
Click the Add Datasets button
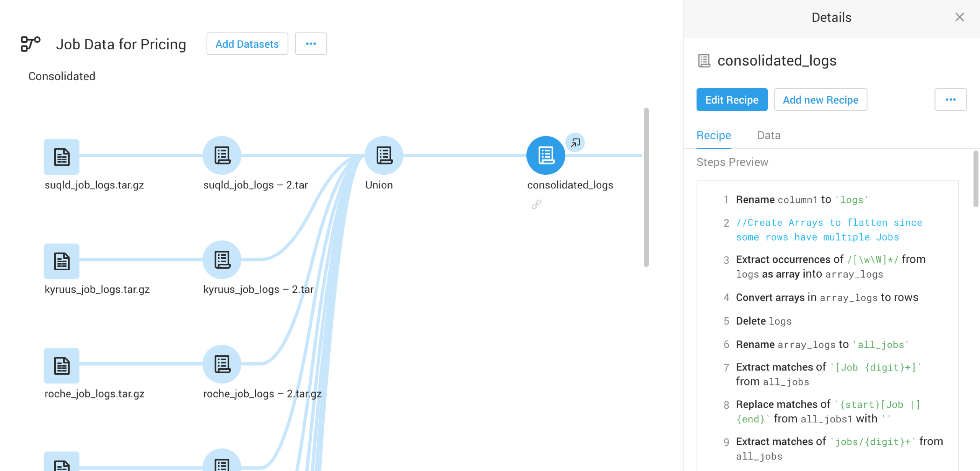coord(247,44)
